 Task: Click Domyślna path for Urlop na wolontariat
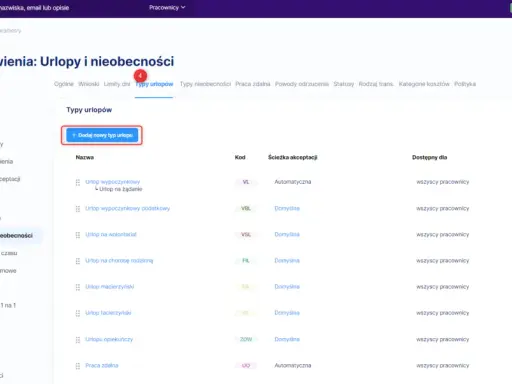pos(287,234)
